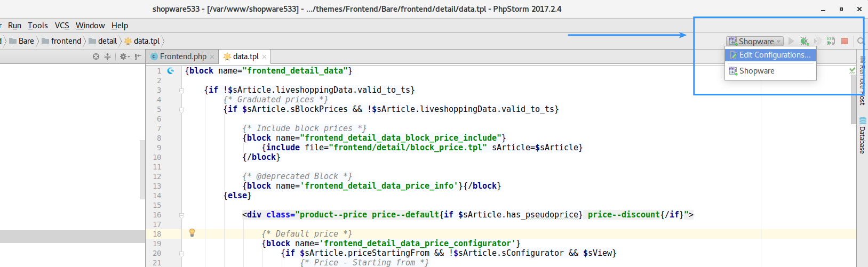Collapse the code fold at line 20

(x=181, y=253)
